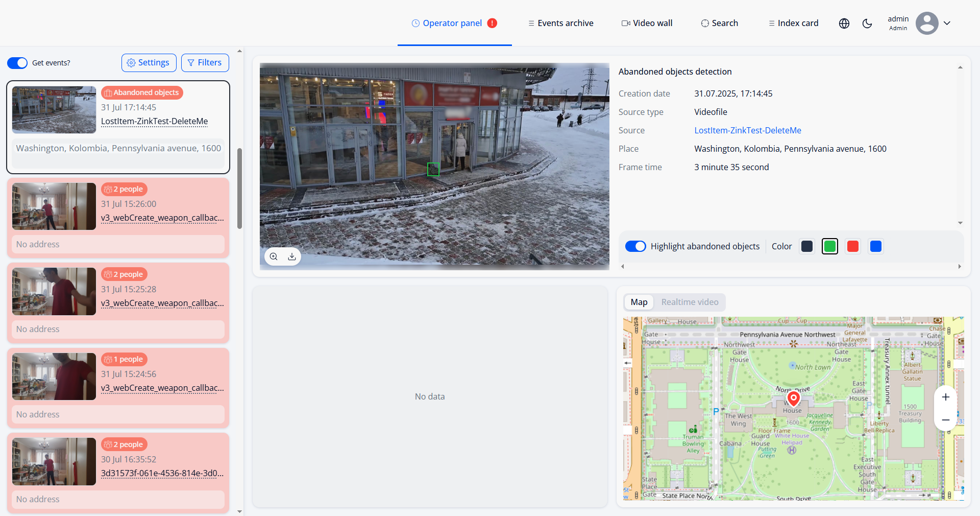The image size is (980, 516).
Task: Open the Settings button
Action: coord(149,63)
